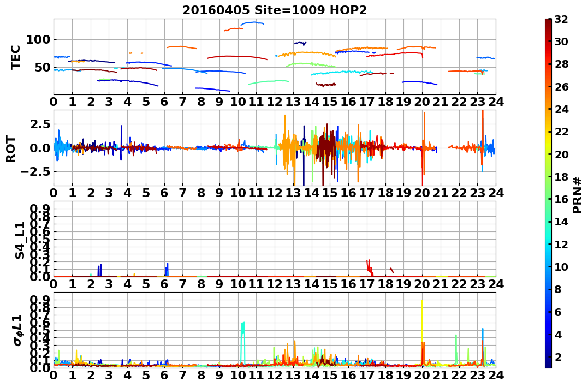Click hour 17 tick under the S4_L1 panel
This screenshot has width=588, height=387.
tap(367, 284)
